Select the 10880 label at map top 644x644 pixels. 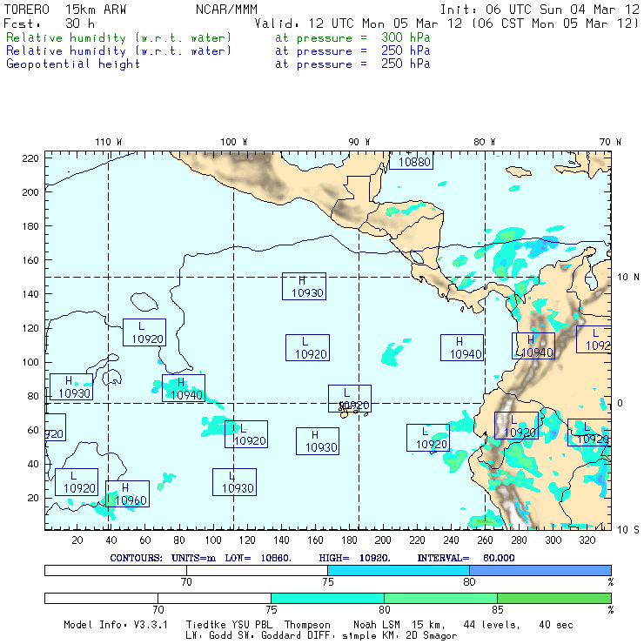[410, 161]
